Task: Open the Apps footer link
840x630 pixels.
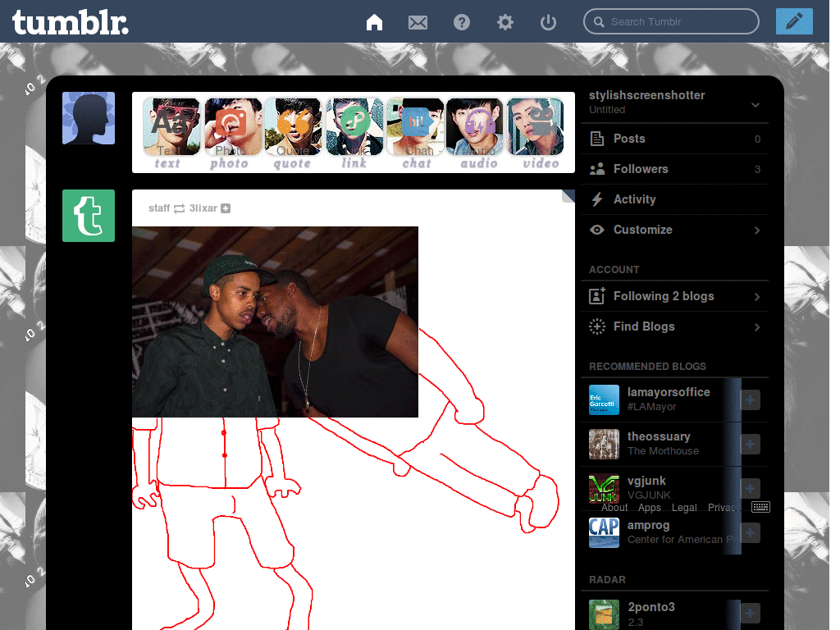Action: point(650,507)
